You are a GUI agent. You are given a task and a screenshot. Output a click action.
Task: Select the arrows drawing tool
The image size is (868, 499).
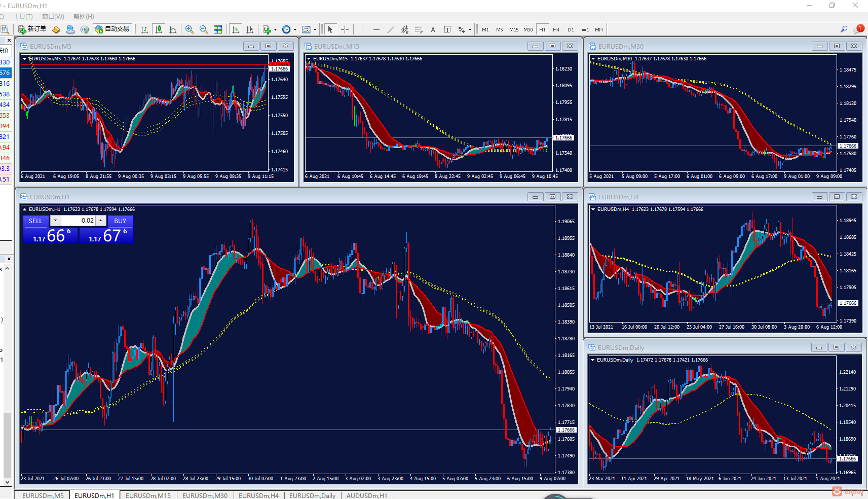click(x=461, y=29)
